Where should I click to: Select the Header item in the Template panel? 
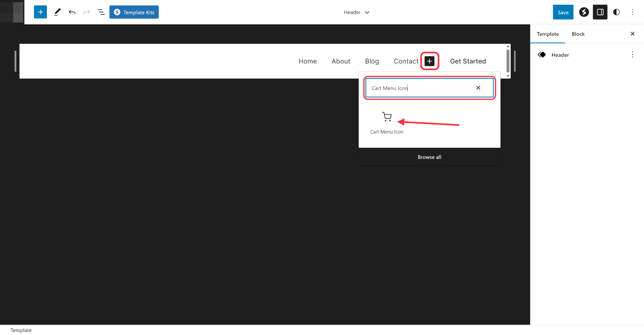point(560,55)
